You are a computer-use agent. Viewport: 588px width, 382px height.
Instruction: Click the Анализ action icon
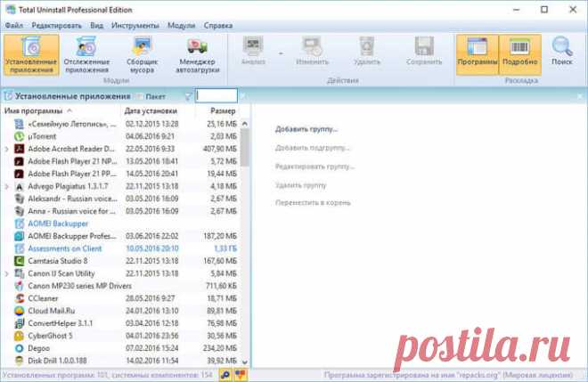tap(253, 47)
